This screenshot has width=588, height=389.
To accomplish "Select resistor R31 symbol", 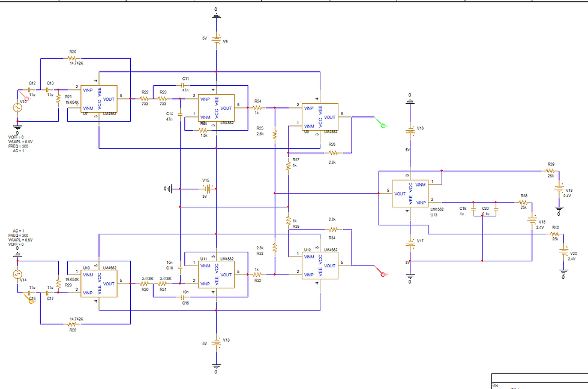I will tap(163, 284).
